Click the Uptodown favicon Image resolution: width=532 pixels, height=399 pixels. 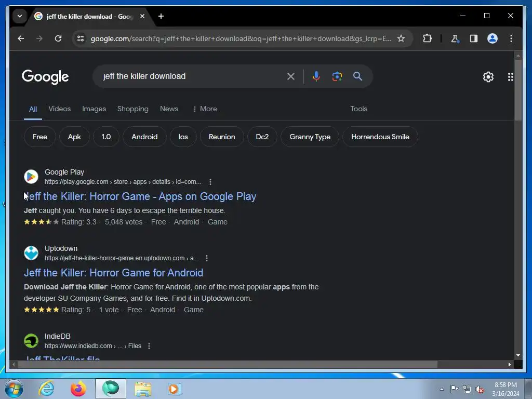pos(31,253)
